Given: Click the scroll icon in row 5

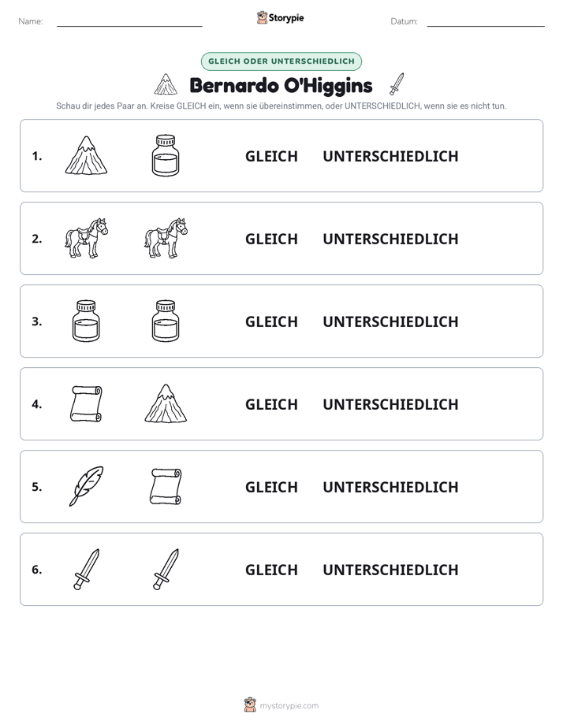Looking at the screenshot, I should coord(166,487).
